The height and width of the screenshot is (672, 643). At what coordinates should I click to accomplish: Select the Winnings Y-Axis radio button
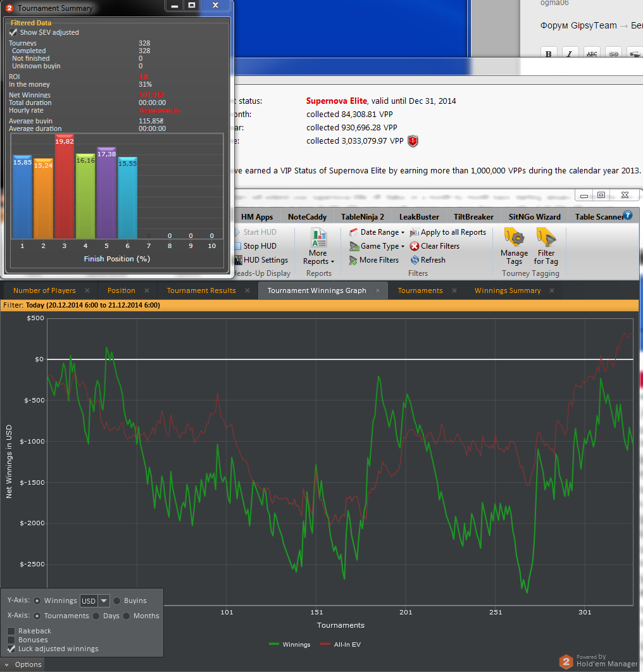pyautogui.click(x=37, y=601)
